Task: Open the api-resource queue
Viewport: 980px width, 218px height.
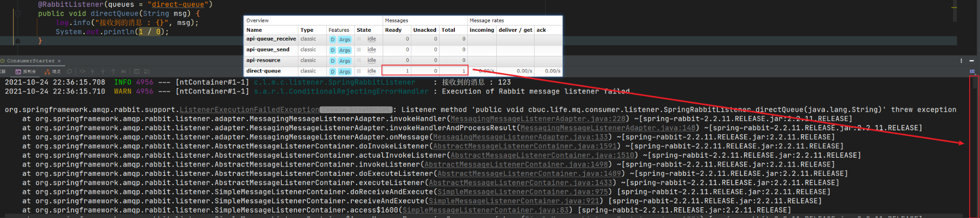Action: (x=263, y=61)
